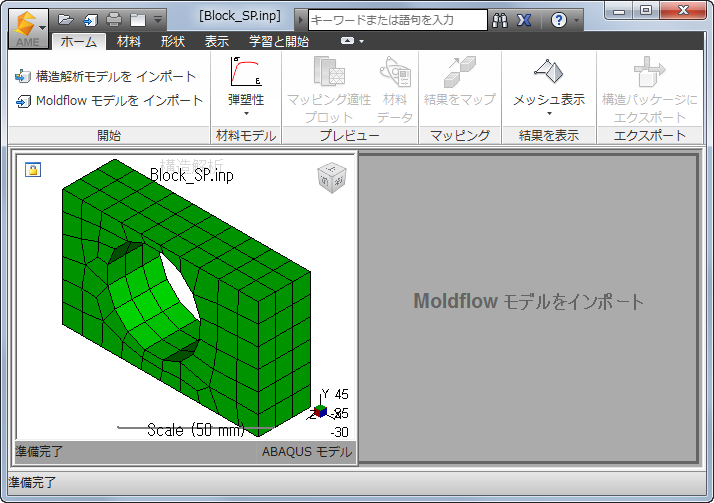Image resolution: width=714 pixels, height=503 pixels.
Task: Click the 結果を表示 panel label
Action: pos(549,136)
